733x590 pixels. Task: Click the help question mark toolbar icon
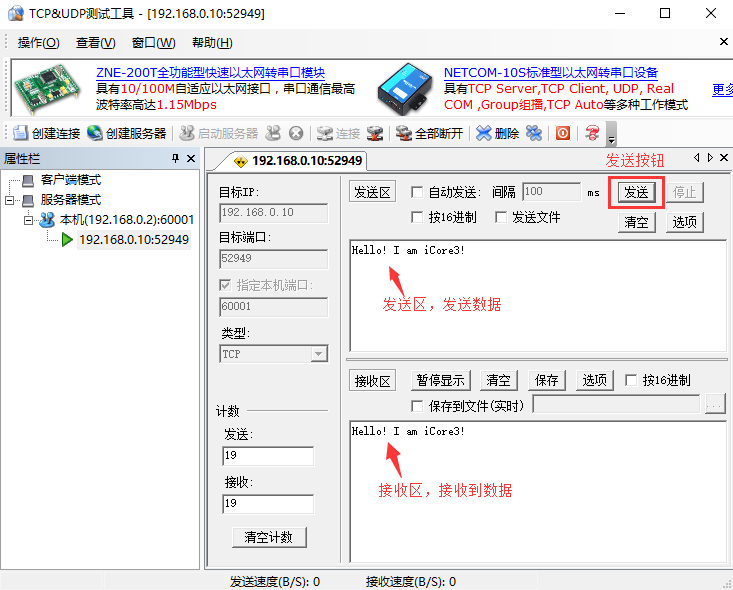coord(592,133)
